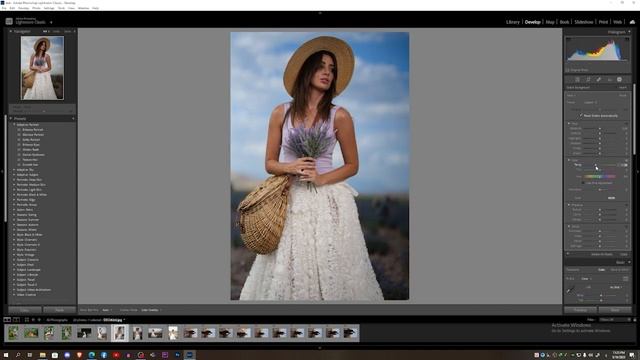The image size is (640, 360).
Task: Collapse the Navigator panel
Action: [11, 31]
